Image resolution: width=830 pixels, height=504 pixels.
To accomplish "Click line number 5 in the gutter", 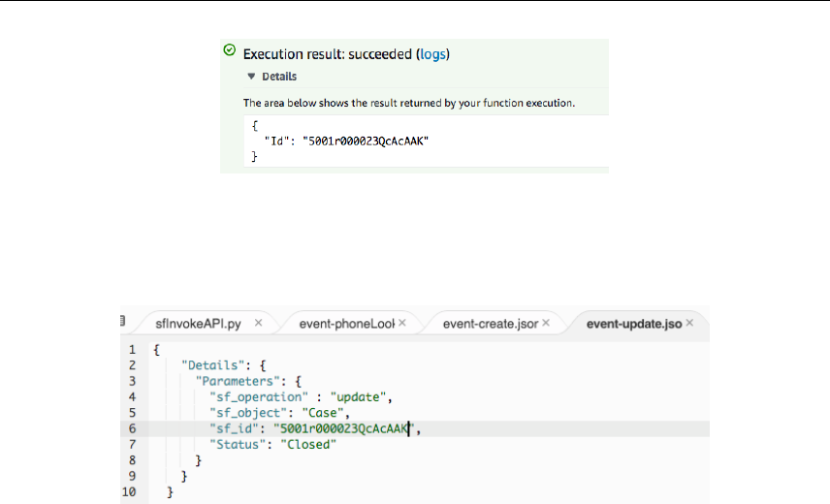I will [130, 412].
